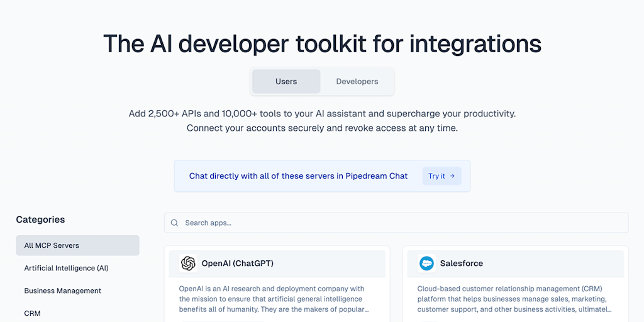
Task: Click the OpenAI (ChatGPT) logo icon
Action: (188, 264)
